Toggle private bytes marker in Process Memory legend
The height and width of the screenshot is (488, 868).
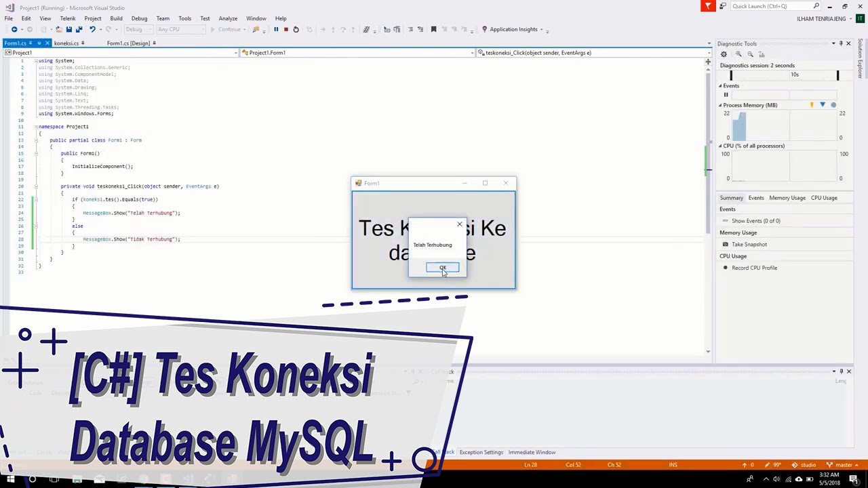click(833, 105)
